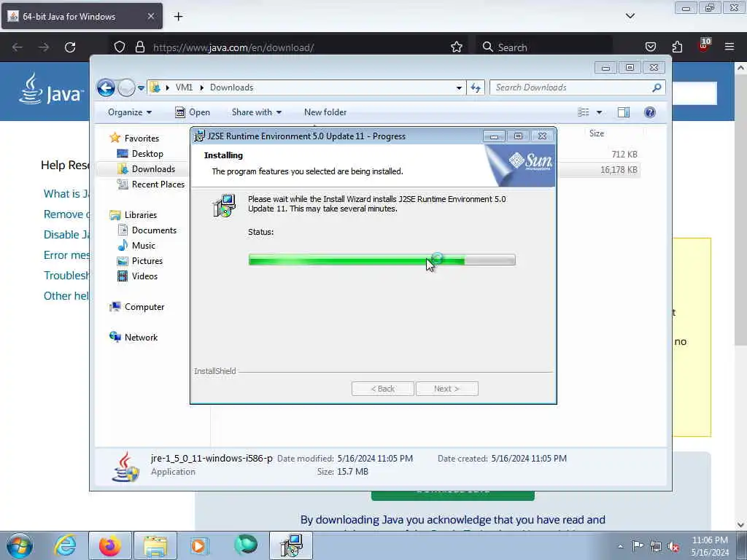Click the Back button in installer

coord(382,389)
